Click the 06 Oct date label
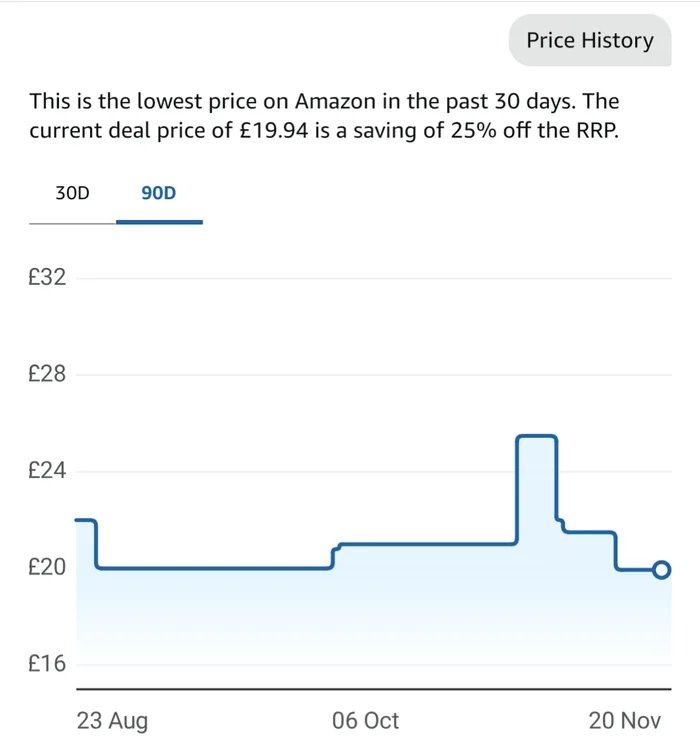Image resolution: width=700 pixels, height=752 pixels. point(365,721)
